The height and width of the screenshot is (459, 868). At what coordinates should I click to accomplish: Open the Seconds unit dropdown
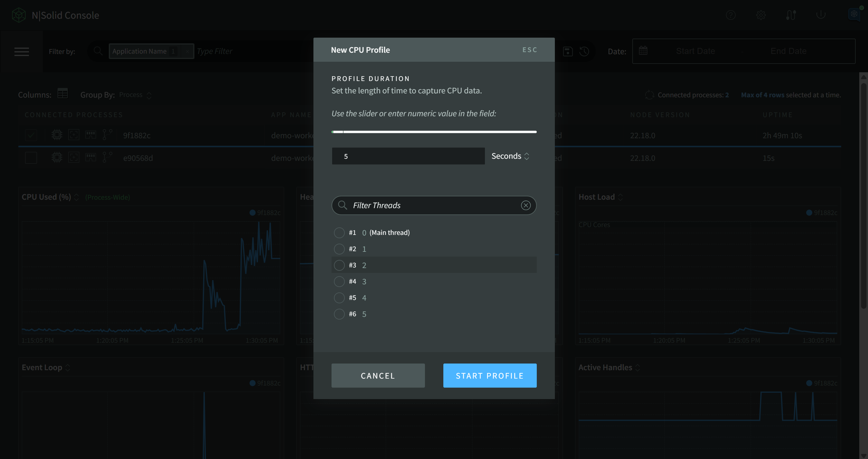(510, 156)
